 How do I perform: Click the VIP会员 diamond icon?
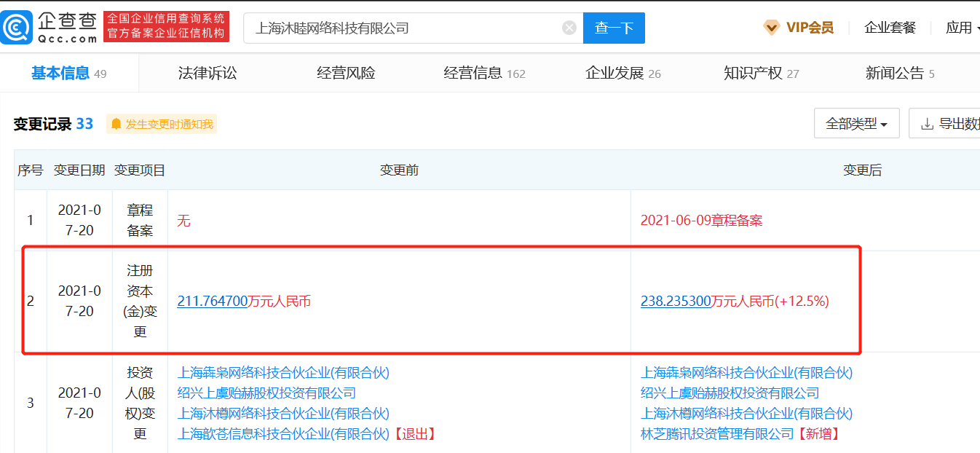click(x=771, y=28)
